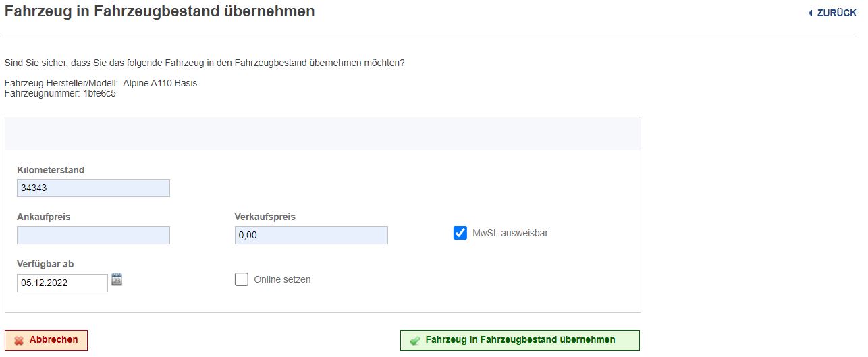Go back via the ZURÜCK link
Viewport: 868px width, 357px height.
836,13
